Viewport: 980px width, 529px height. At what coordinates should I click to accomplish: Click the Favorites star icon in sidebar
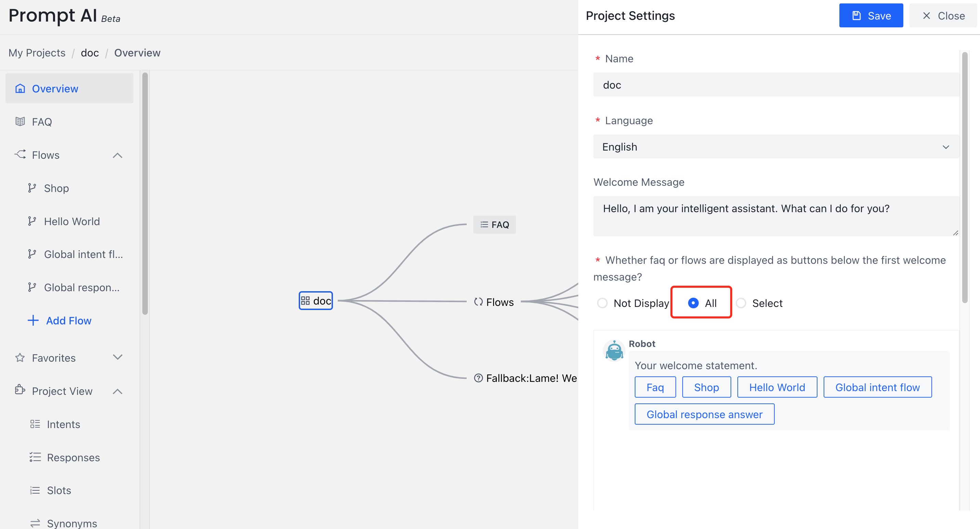point(20,358)
